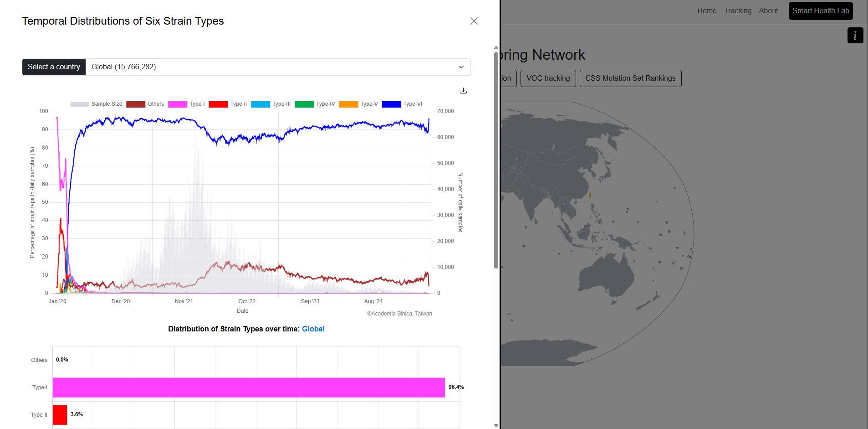Toggle the Sample Size legend swatch
This screenshot has width=868, height=429.
click(x=79, y=104)
